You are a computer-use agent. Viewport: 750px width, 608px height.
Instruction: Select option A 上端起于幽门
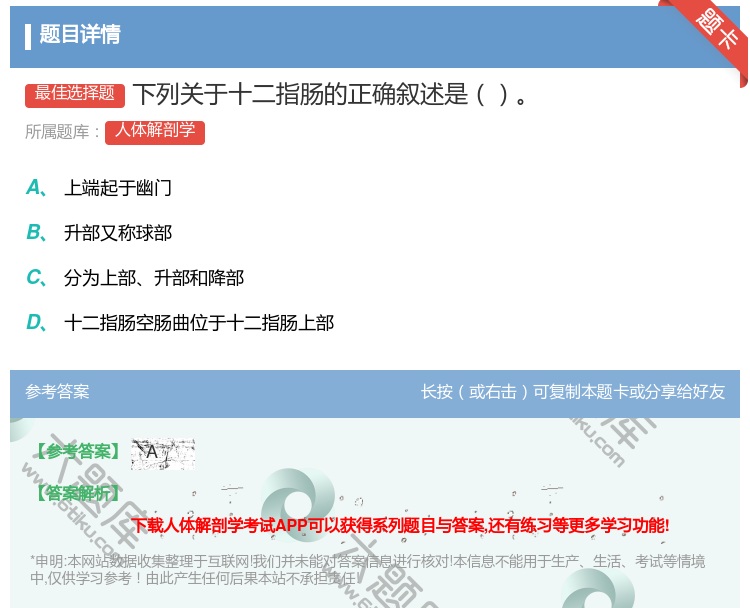99,188
